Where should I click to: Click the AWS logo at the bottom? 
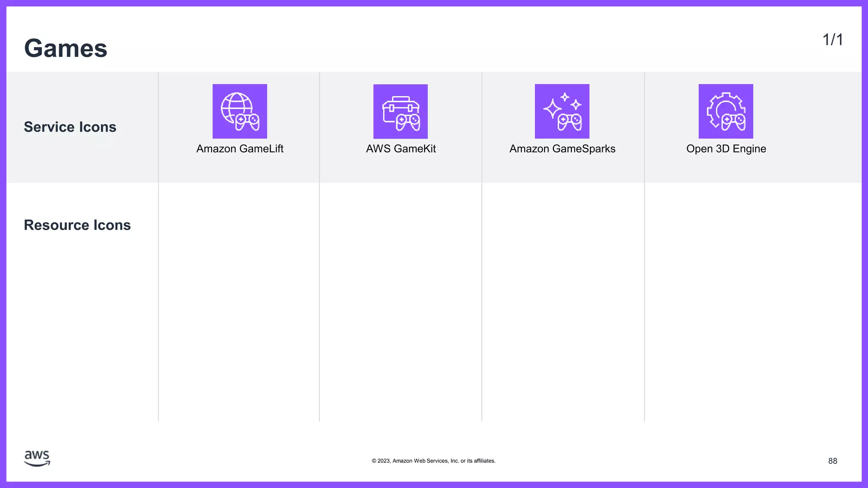tap(37, 459)
